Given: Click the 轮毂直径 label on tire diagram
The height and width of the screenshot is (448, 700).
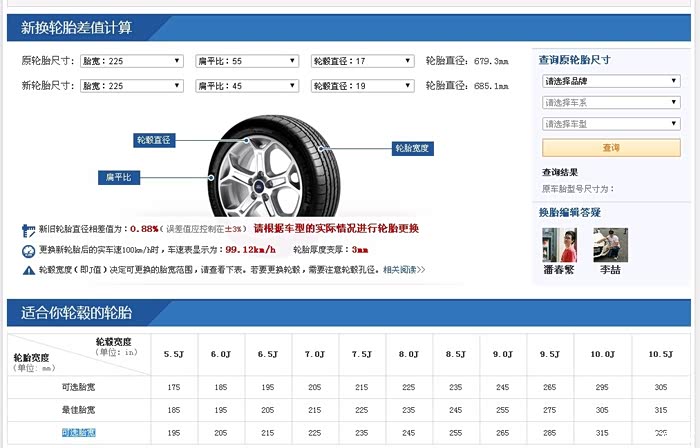Looking at the screenshot, I should [x=153, y=140].
